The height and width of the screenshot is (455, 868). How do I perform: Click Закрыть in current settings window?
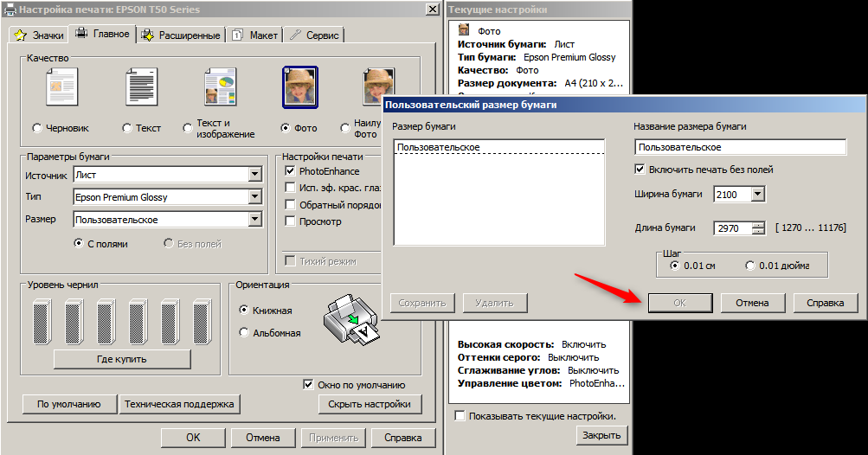(x=601, y=435)
